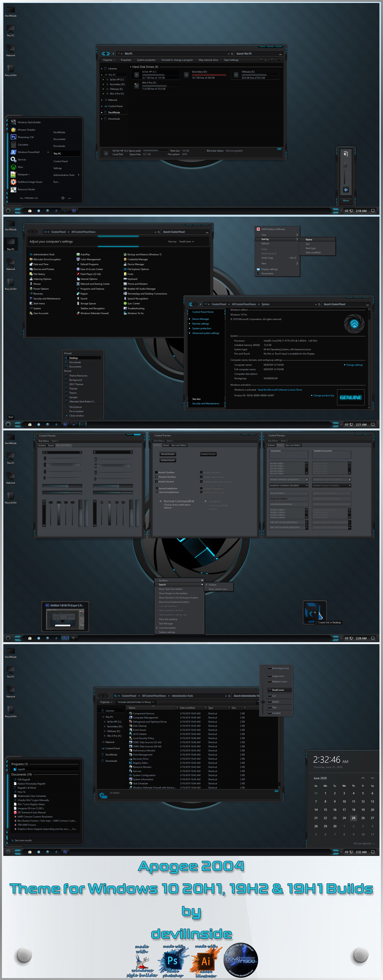Open Disk Cleanup in Administrative Tools list
The height and width of the screenshot is (980, 383).
(138, 726)
